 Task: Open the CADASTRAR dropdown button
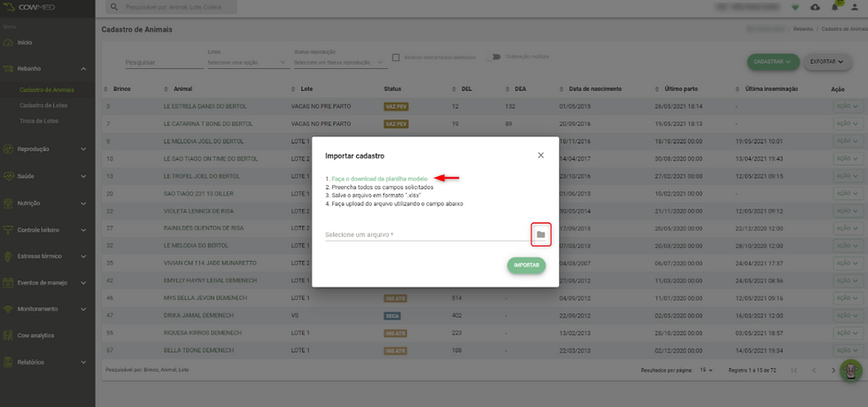[x=773, y=62]
